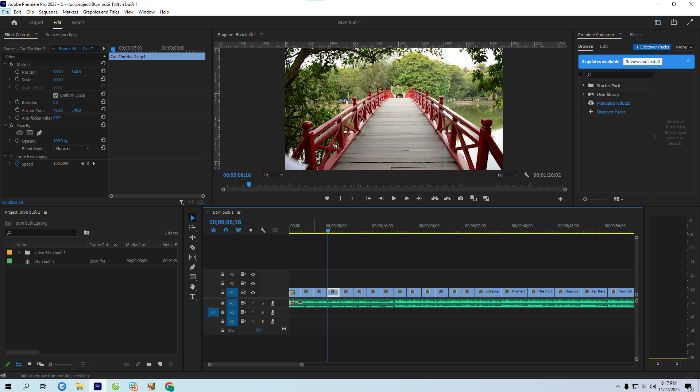The image size is (700, 392).
Task: Open the Sequence menu
Action: tap(48, 12)
